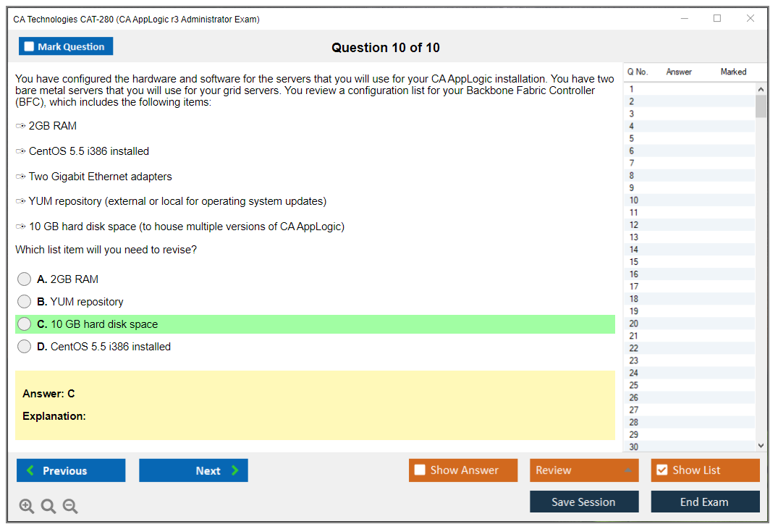Screen dimensions: 778x532
Task: Go to the Previous question
Action: point(71,470)
